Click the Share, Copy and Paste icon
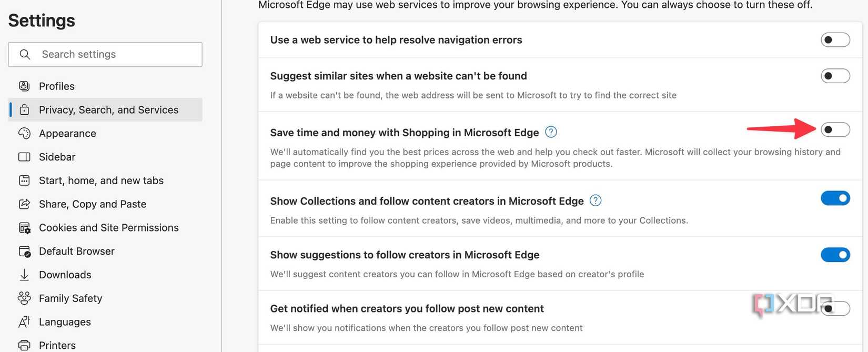 pyautogui.click(x=24, y=204)
